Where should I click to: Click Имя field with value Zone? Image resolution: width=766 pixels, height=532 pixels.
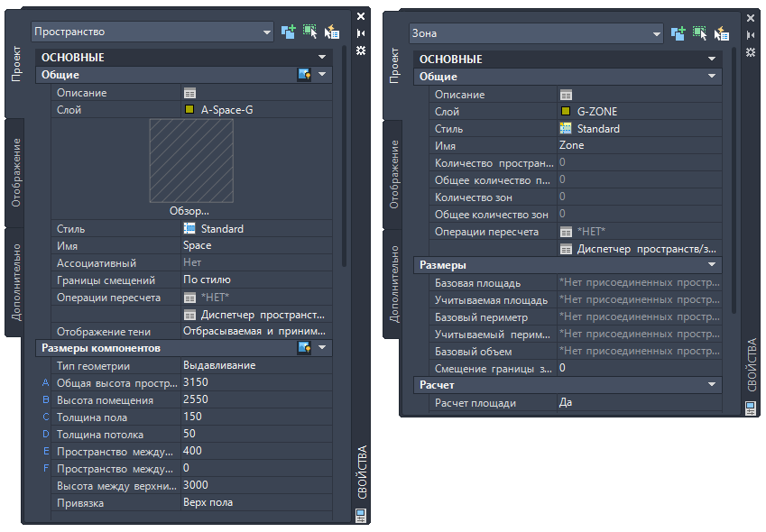tap(640, 145)
